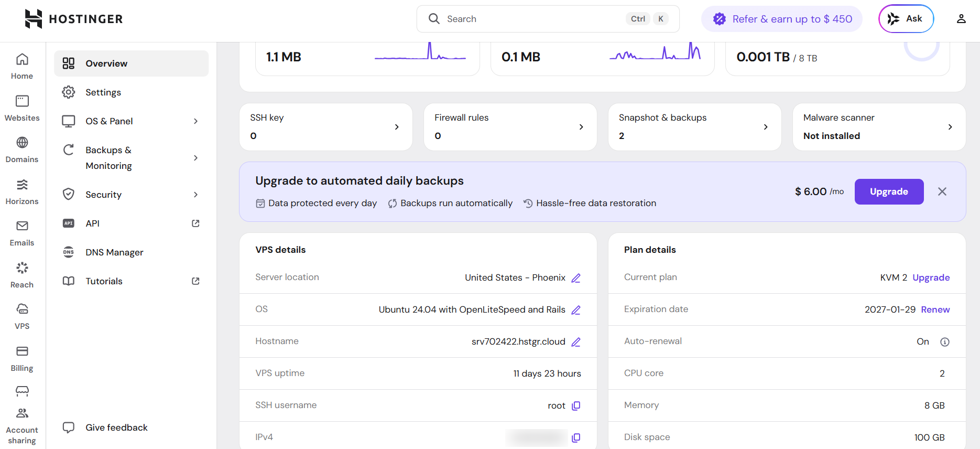Expand the OS & Panel submenu
The height and width of the screenshot is (449, 980).
[195, 121]
